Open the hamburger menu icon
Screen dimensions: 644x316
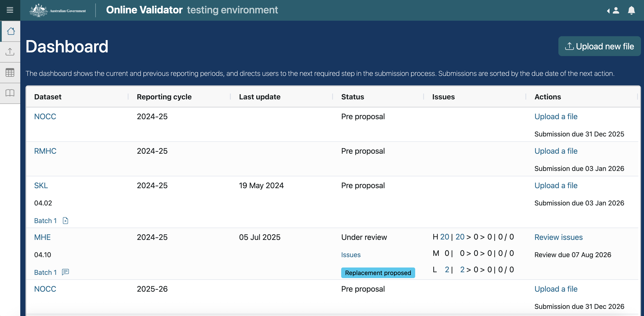(10, 10)
